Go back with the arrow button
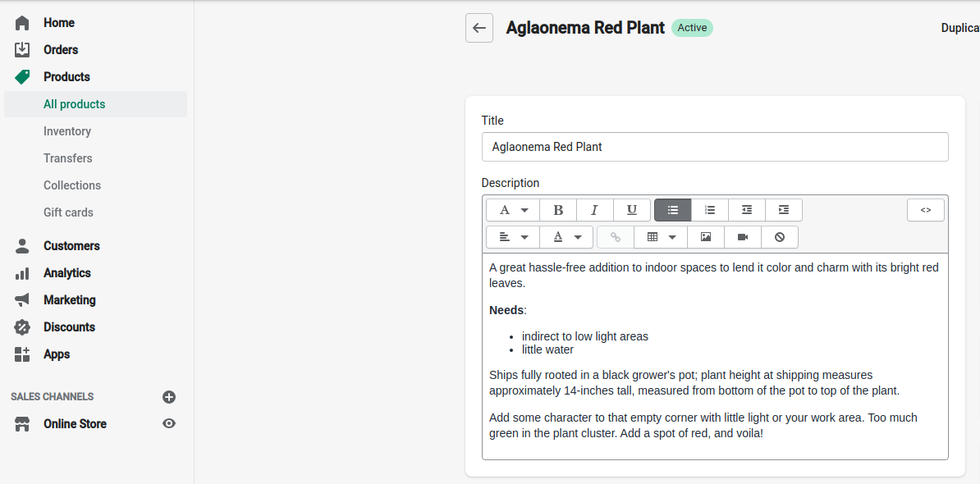The image size is (980, 484). point(479,28)
